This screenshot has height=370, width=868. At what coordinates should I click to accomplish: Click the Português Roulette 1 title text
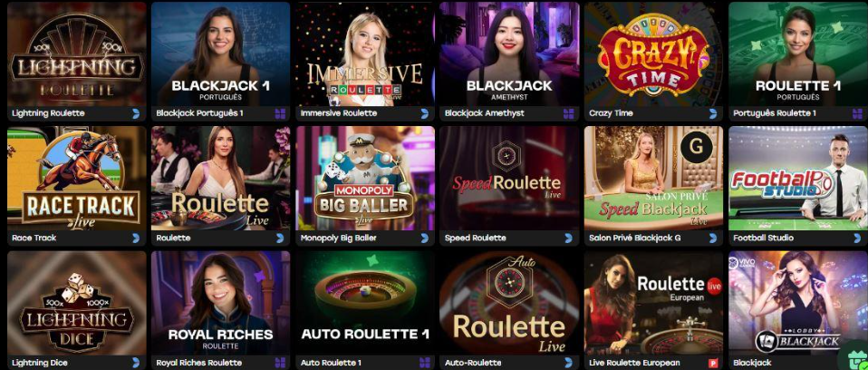[x=775, y=113]
